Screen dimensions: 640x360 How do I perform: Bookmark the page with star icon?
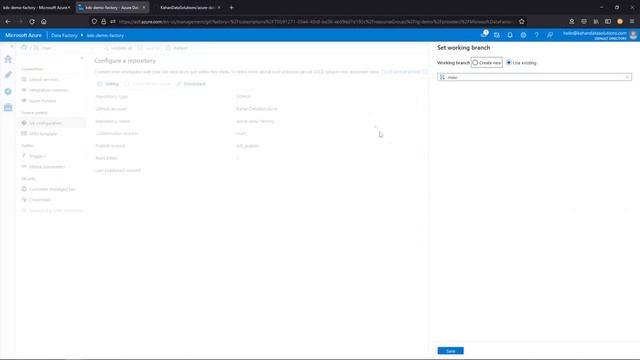tap(522, 21)
